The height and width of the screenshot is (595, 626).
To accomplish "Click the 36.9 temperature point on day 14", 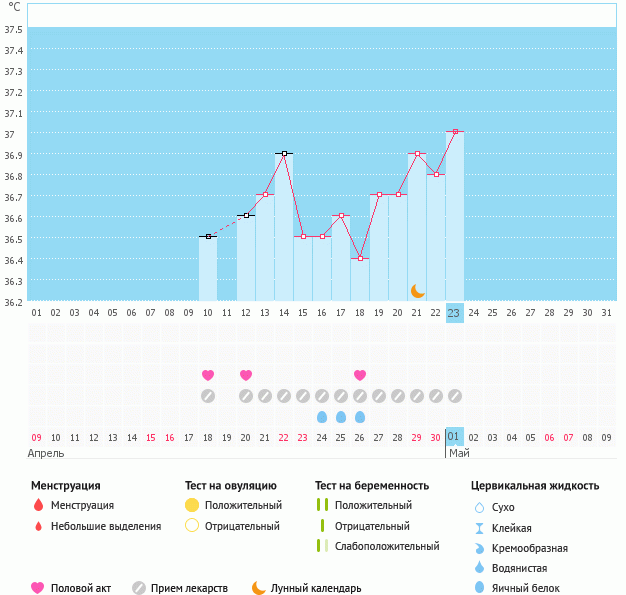I will (x=284, y=154).
